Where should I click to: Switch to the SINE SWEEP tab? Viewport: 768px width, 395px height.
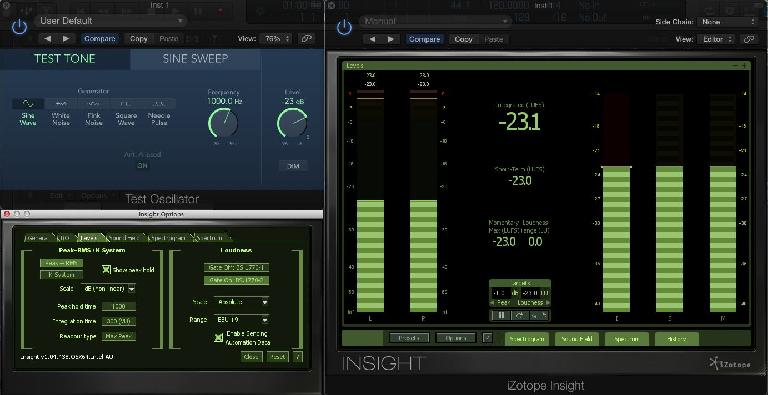[x=195, y=59]
